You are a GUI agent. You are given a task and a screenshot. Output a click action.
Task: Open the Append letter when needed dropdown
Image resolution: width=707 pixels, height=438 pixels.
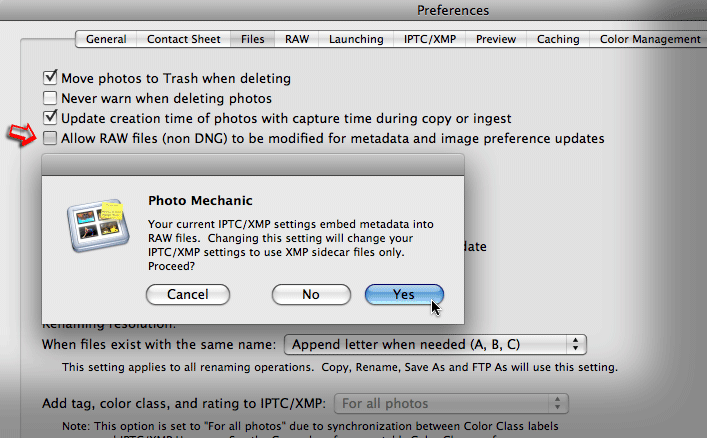(435, 344)
